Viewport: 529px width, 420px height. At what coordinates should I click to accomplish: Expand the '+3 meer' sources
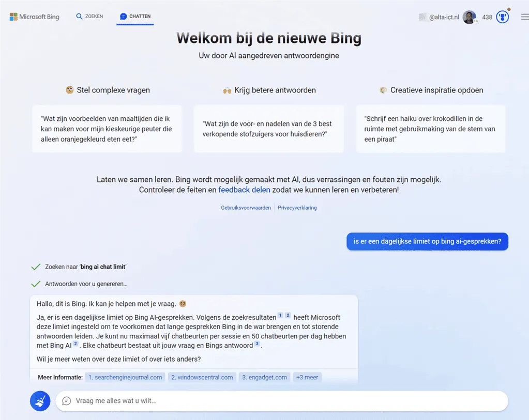307,377
